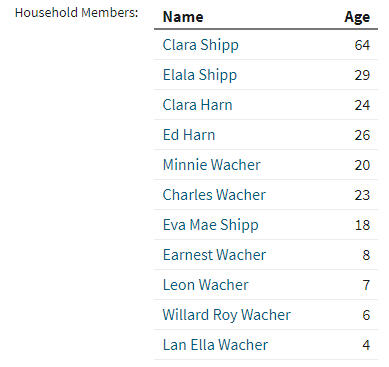Select age 64 in Clara Shipp row
Viewport: 389px width, 367px height.
[x=362, y=45]
